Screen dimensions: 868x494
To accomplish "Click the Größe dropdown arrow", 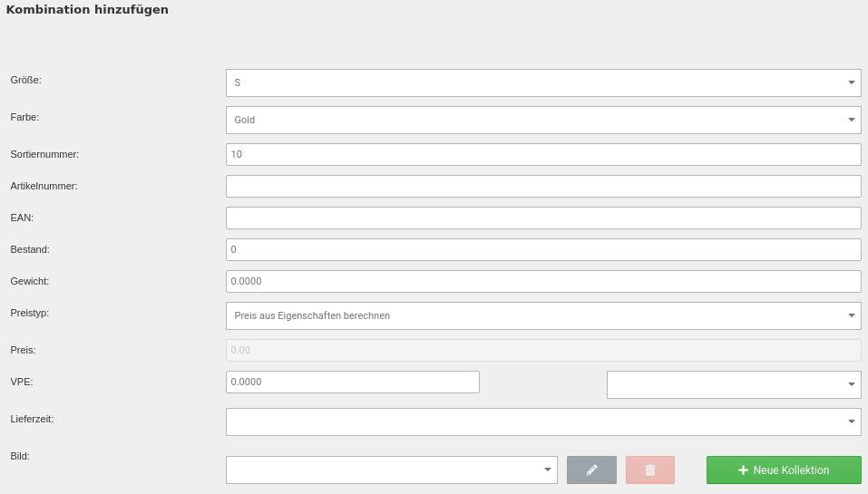I will (x=851, y=82).
